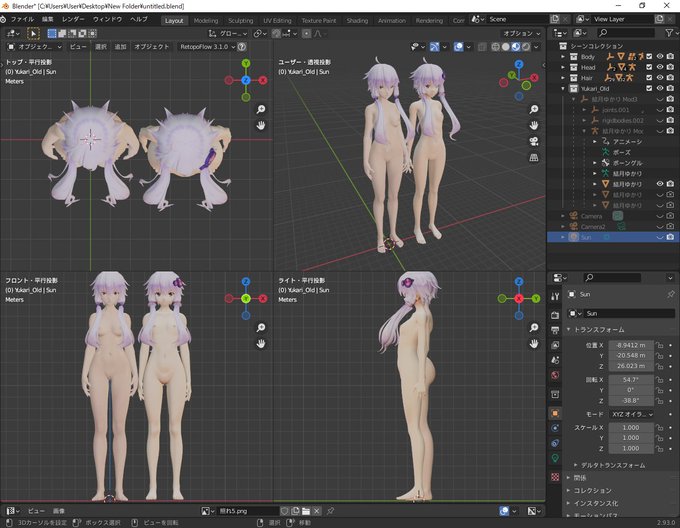Image resolution: width=680 pixels, height=528 pixels.
Task: Open the World properties tab icon
Action: (x=555, y=375)
